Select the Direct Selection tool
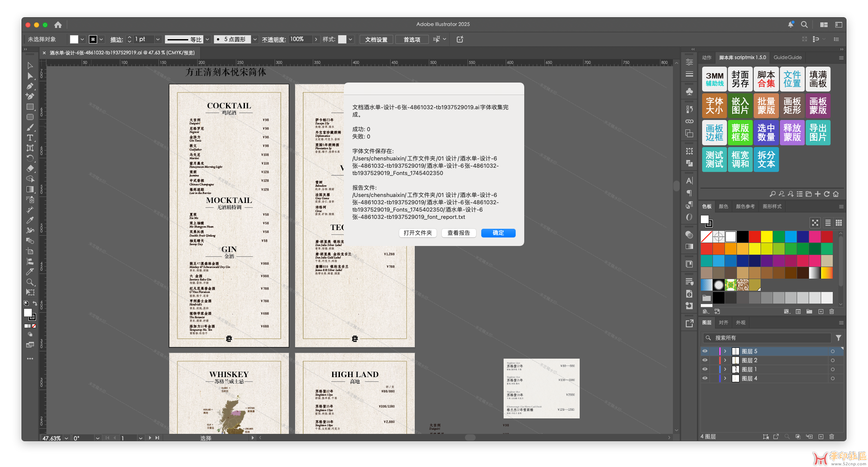The image size is (868, 467). 30,76
